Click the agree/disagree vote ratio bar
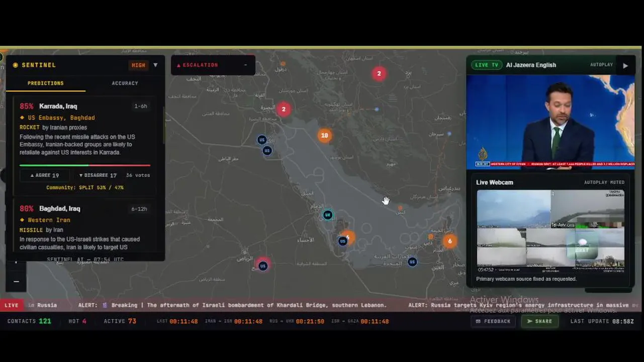This screenshot has height=362, width=644. (x=85, y=165)
